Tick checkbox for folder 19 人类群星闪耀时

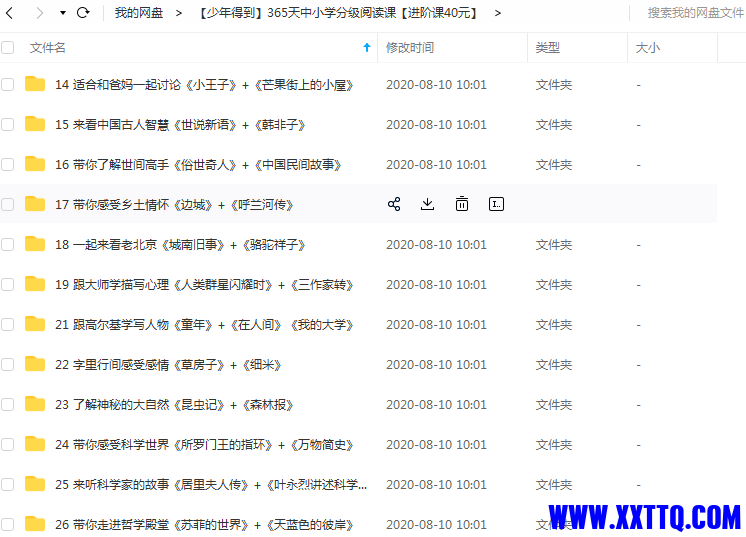click(8, 284)
